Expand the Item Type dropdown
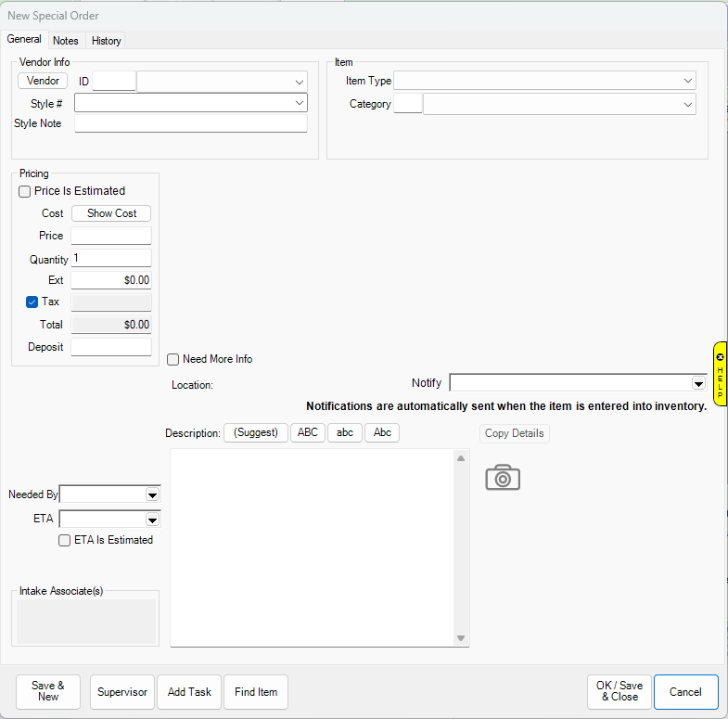728x719 pixels. (687, 81)
